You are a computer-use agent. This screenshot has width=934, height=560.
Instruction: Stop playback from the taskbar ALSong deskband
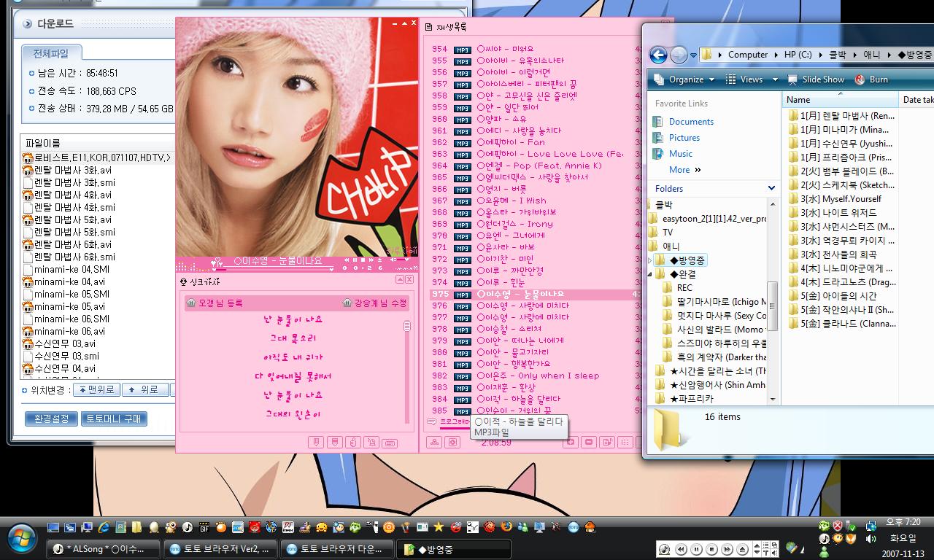[x=711, y=549]
